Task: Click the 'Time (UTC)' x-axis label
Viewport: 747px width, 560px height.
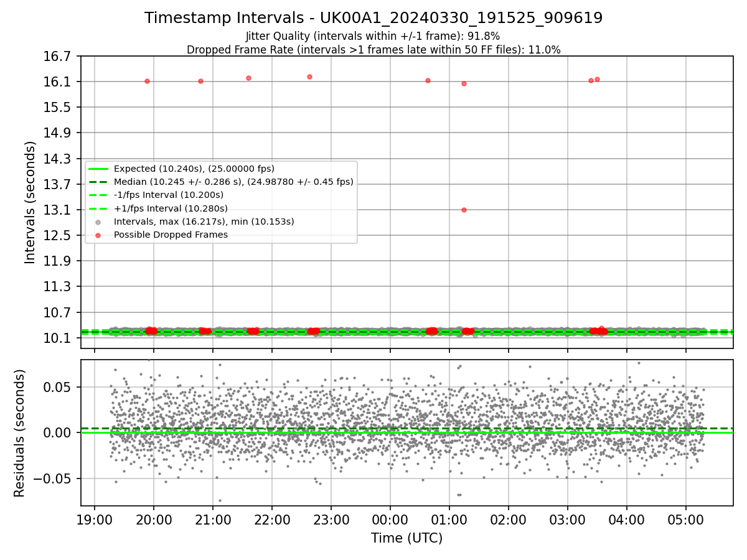Action: click(407, 538)
